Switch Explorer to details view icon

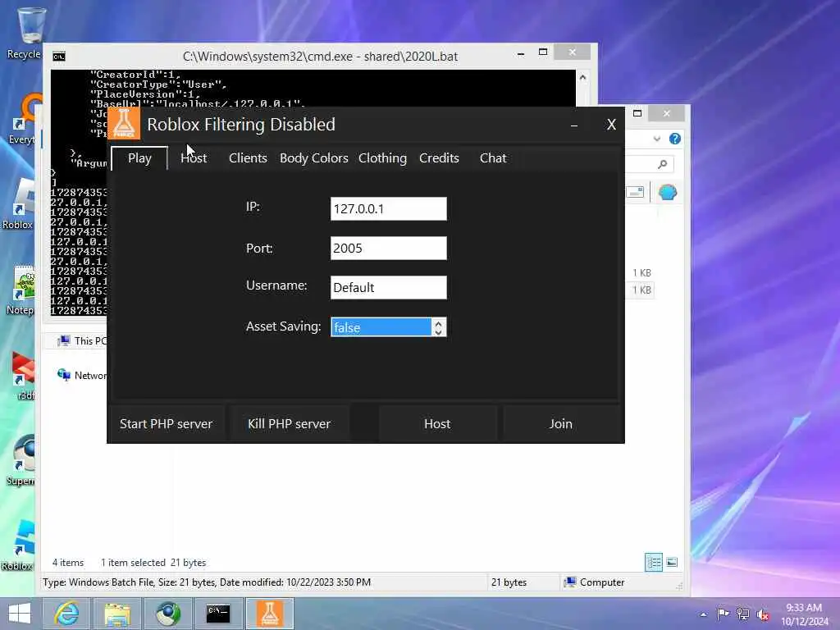[x=654, y=562]
